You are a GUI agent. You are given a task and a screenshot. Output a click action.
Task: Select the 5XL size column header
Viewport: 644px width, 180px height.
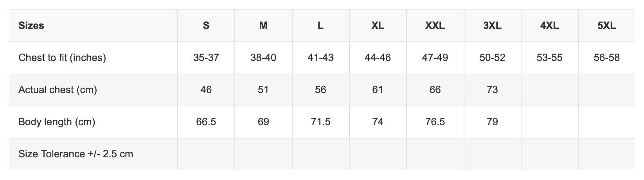tap(607, 26)
